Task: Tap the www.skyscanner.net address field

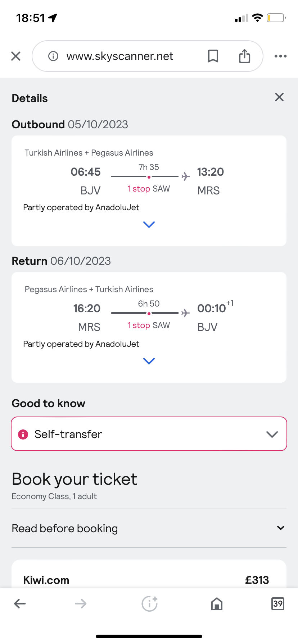Action: 120,56
